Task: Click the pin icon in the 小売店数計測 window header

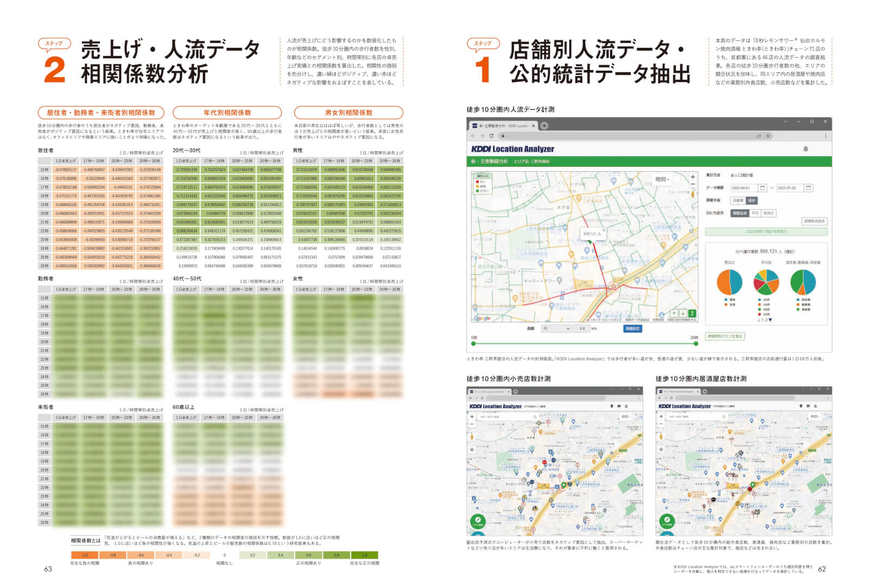Action: click(612, 406)
